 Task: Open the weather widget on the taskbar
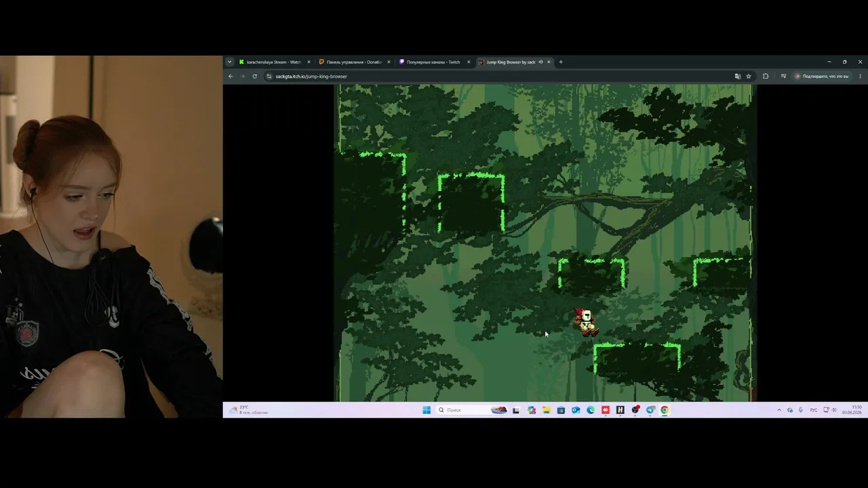(250, 410)
